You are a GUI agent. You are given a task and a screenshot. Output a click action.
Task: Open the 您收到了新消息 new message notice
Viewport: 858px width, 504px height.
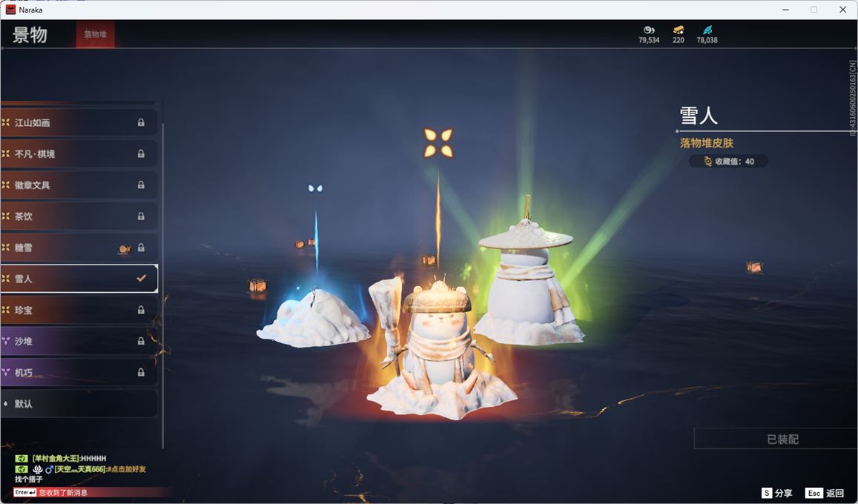click(63, 493)
